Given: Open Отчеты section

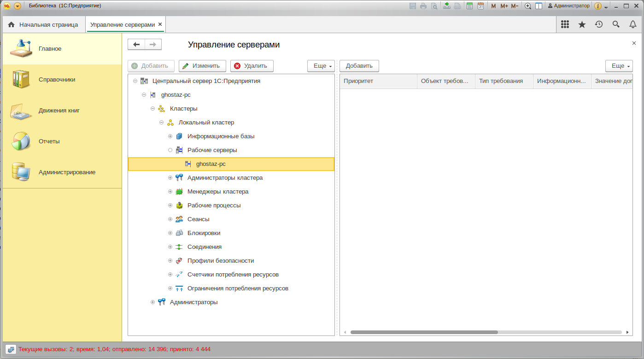Looking at the screenshot, I should click(x=62, y=141).
